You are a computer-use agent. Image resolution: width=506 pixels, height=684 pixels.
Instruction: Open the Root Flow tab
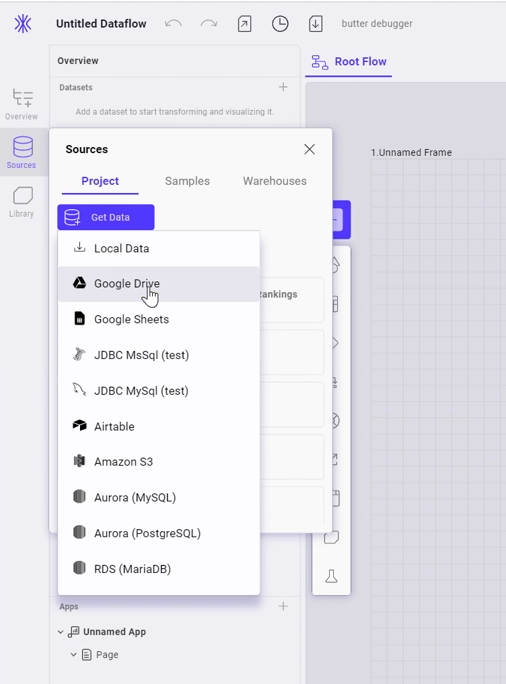(x=349, y=62)
